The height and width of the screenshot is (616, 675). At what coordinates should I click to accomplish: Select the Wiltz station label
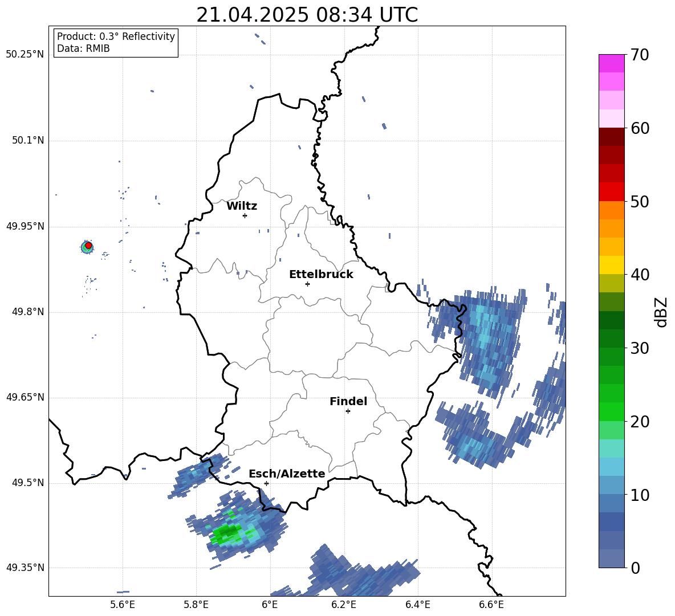pyautogui.click(x=242, y=206)
